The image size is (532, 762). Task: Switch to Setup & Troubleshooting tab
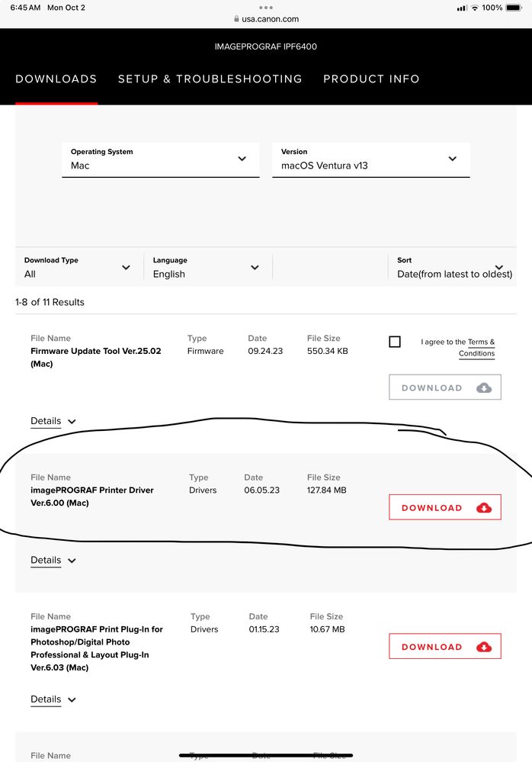point(210,79)
